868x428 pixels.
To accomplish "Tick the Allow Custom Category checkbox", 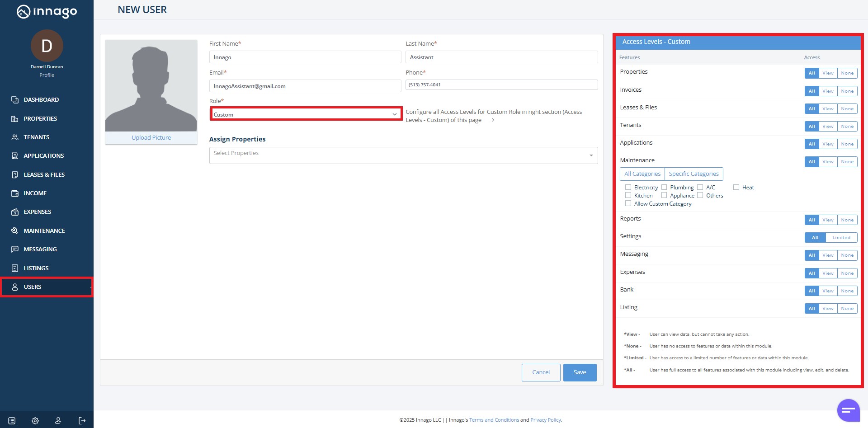I will tap(628, 203).
